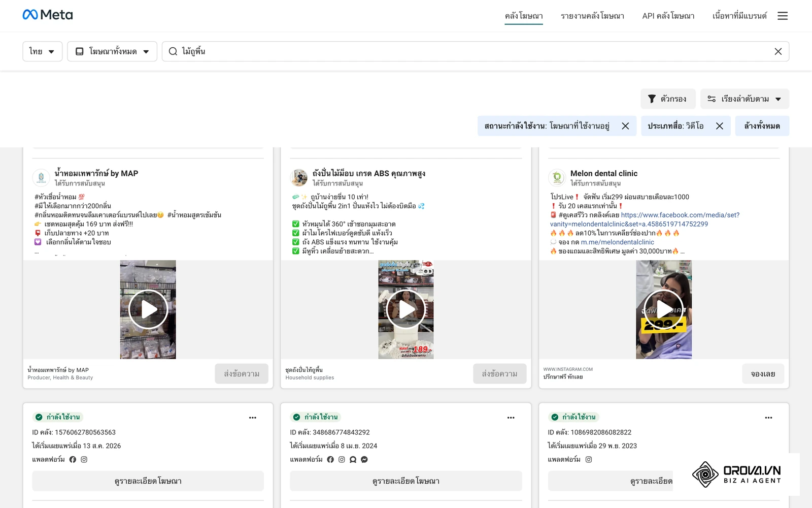Image resolution: width=812 pixels, height=508 pixels.
Task: Remove the video media type filter chip
Action: [x=720, y=126]
